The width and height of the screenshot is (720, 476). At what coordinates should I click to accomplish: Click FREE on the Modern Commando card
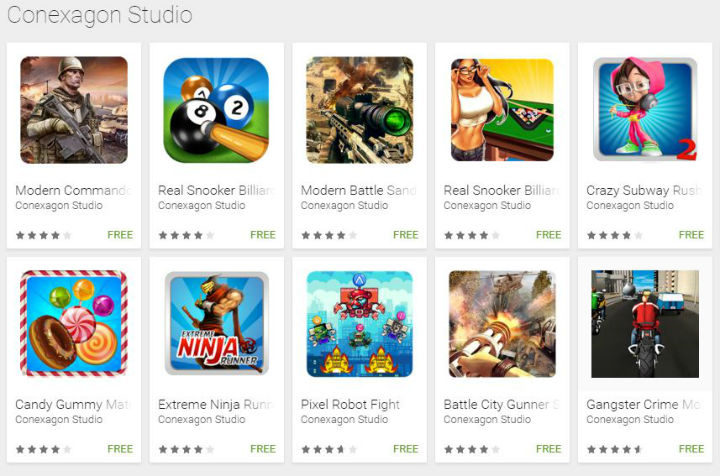pos(120,235)
